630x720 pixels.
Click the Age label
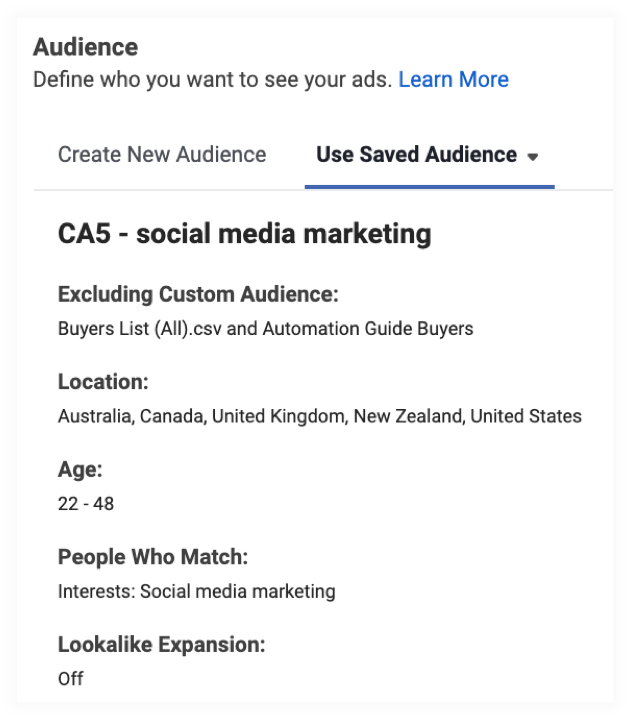[80, 470]
